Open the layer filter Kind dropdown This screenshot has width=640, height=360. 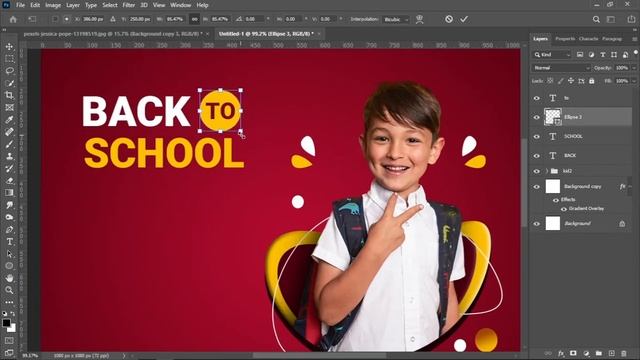(552, 55)
